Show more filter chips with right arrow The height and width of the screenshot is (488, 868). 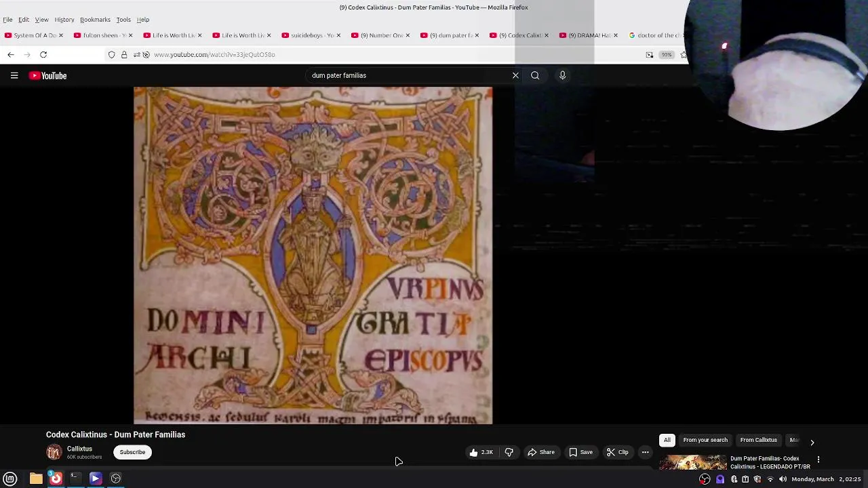tap(812, 442)
